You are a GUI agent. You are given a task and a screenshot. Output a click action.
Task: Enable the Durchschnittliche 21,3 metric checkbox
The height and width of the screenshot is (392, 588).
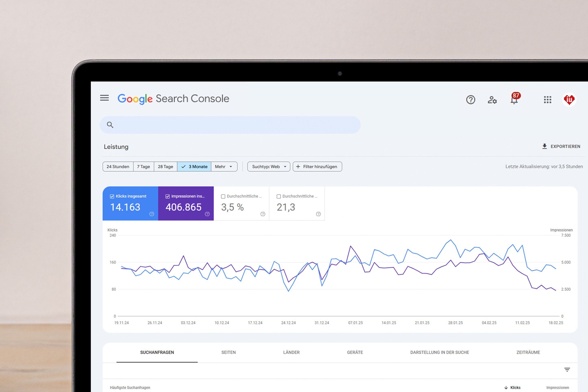(x=279, y=197)
